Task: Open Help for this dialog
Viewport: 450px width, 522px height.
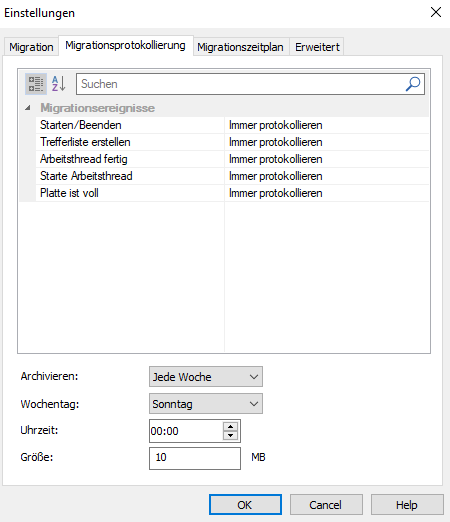Action: click(407, 505)
